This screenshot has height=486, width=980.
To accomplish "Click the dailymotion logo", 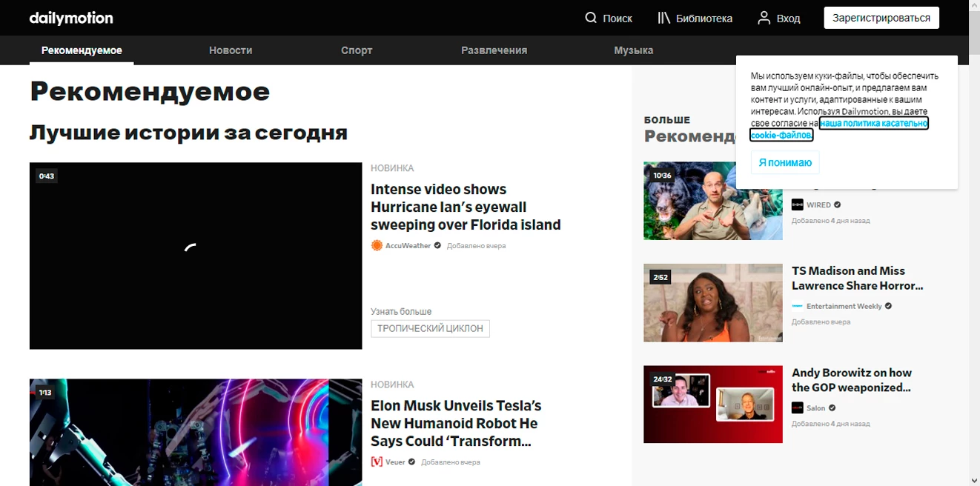I will click(x=71, y=18).
